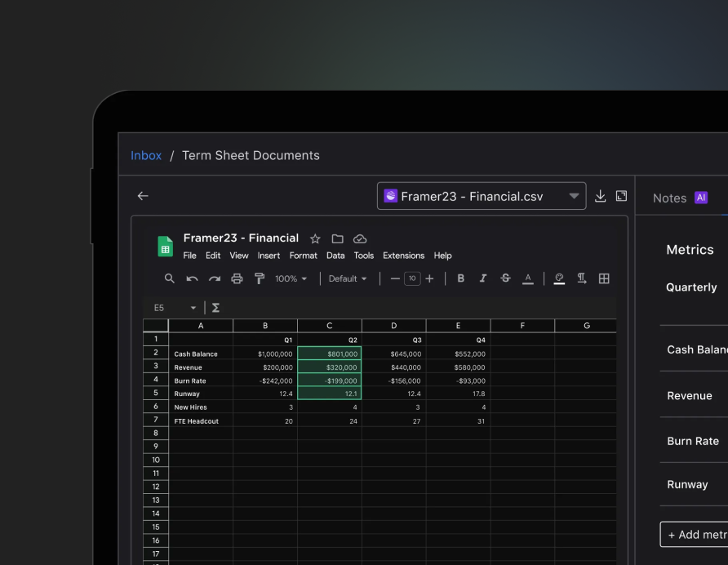Click the green Sheets logo icon
Screen dimensions: 728x565
coord(166,247)
